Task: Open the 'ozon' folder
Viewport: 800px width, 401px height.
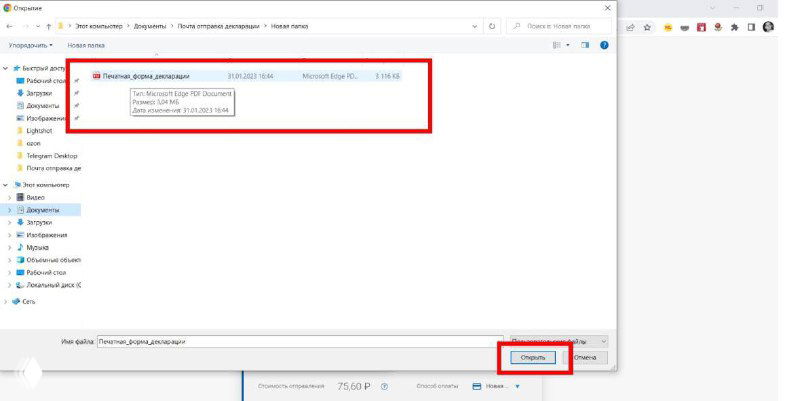Action: point(33,143)
